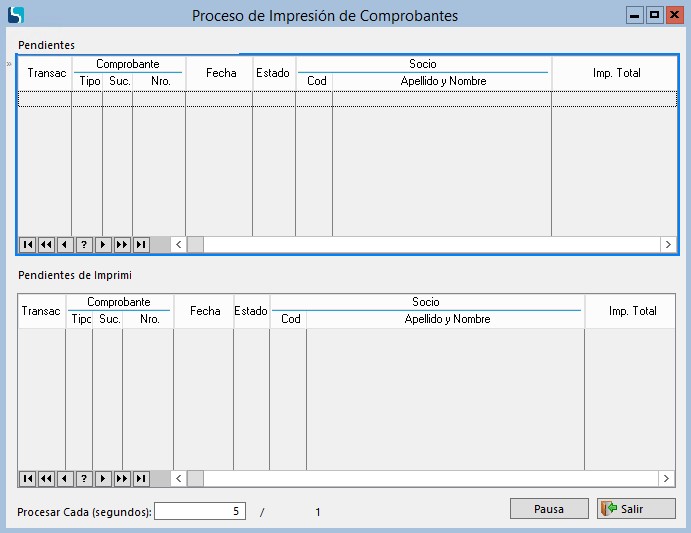
Task: Go to previous record in Pendientes de Imprimir navigator
Action: [65, 479]
